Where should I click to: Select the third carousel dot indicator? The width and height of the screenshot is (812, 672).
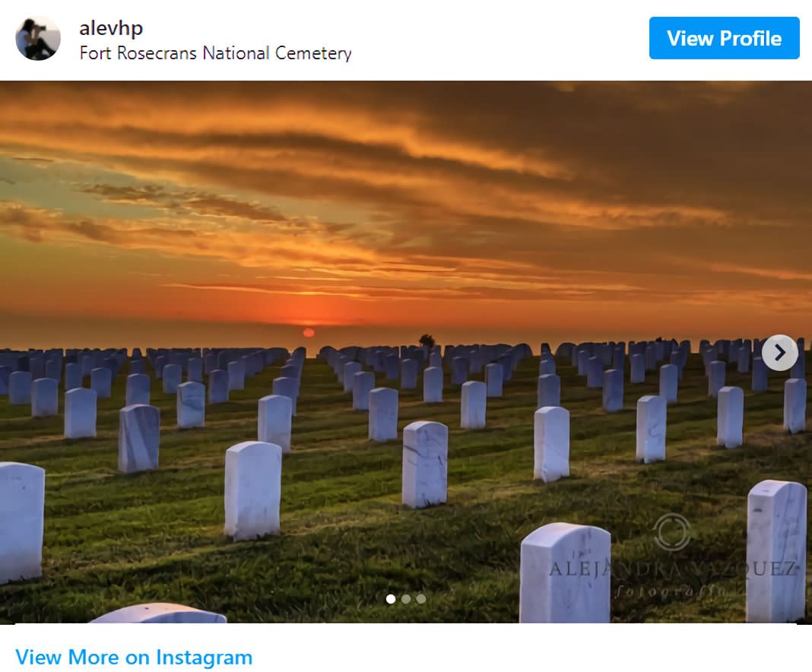click(x=421, y=599)
